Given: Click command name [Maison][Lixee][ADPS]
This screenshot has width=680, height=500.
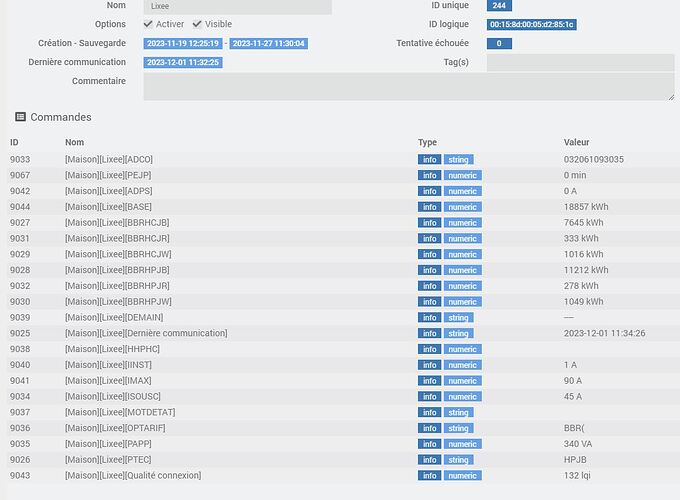Looking at the screenshot, I should click(109, 191).
